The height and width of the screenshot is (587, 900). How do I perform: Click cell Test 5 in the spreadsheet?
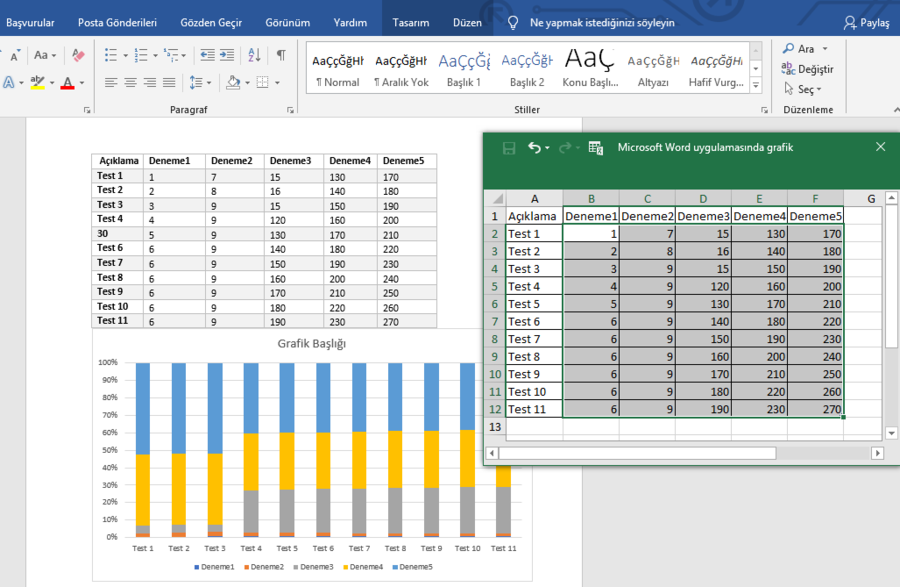click(x=534, y=304)
